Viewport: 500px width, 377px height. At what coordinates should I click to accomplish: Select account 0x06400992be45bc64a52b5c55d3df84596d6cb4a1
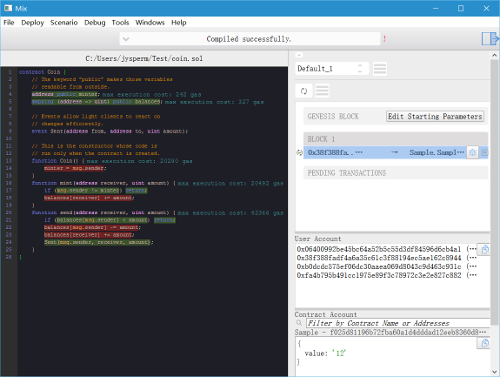coord(387,249)
